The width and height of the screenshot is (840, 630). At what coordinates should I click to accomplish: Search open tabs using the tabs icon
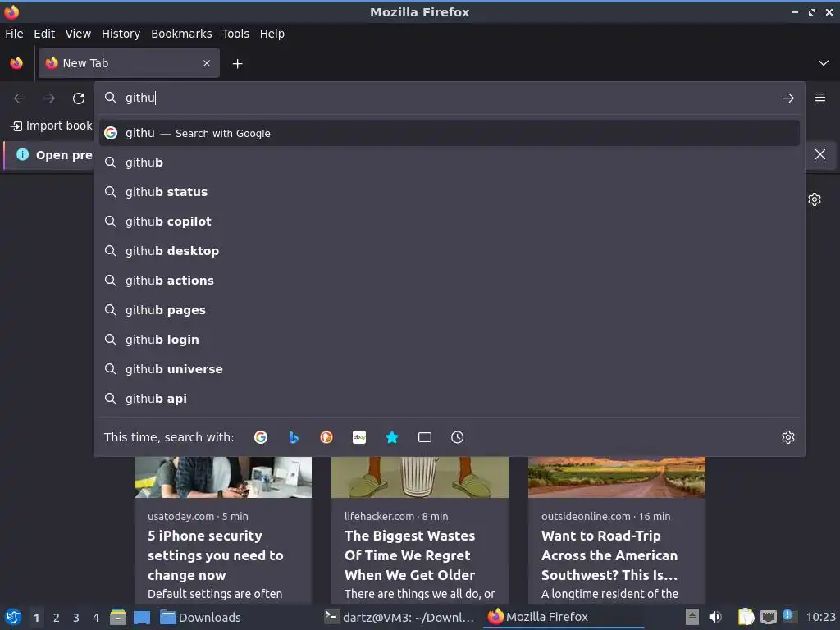[425, 437]
